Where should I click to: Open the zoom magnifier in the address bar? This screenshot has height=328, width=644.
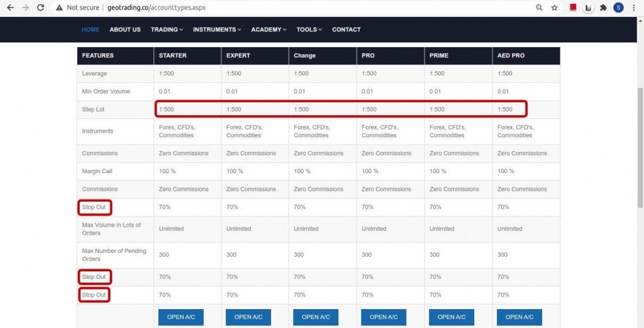click(x=539, y=8)
